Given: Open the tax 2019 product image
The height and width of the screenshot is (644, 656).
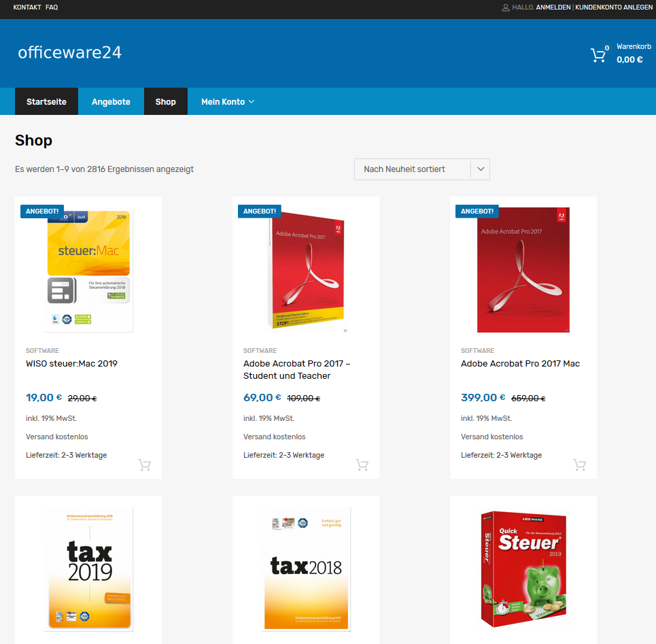Looking at the screenshot, I should [x=88, y=569].
